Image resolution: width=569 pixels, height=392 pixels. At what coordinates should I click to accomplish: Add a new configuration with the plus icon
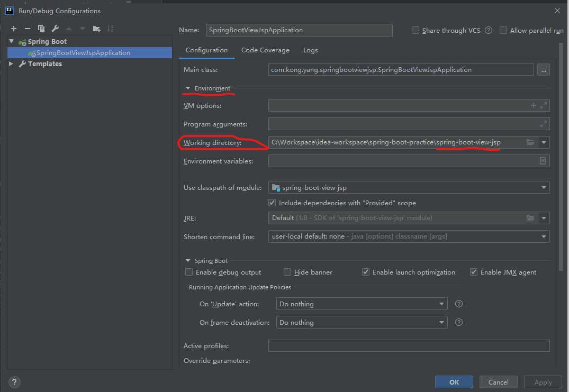14,29
